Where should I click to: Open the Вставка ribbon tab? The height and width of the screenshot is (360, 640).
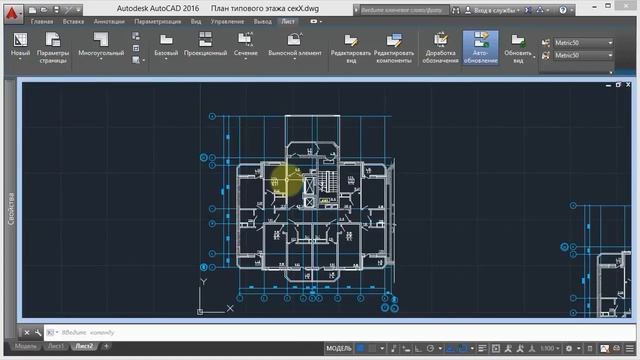[x=73, y=22]
